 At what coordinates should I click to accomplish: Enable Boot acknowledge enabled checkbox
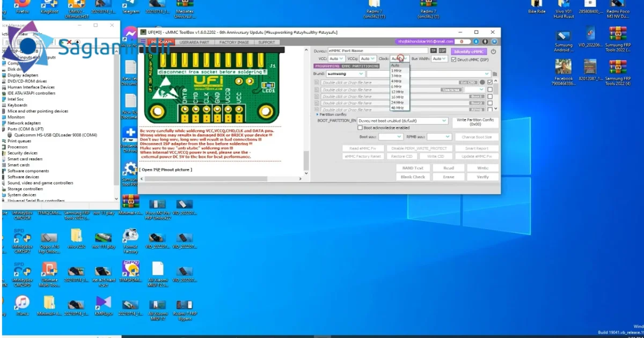click(361, 128)
